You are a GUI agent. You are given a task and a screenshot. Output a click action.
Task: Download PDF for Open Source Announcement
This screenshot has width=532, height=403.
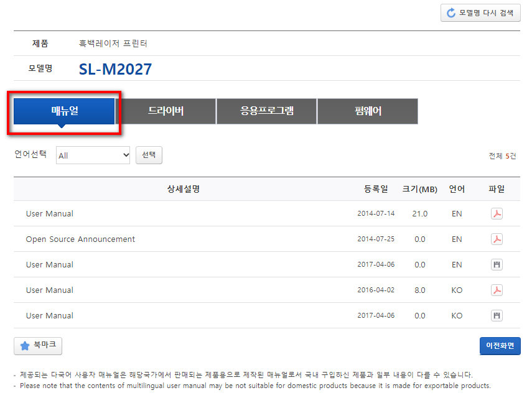[497, 239]
